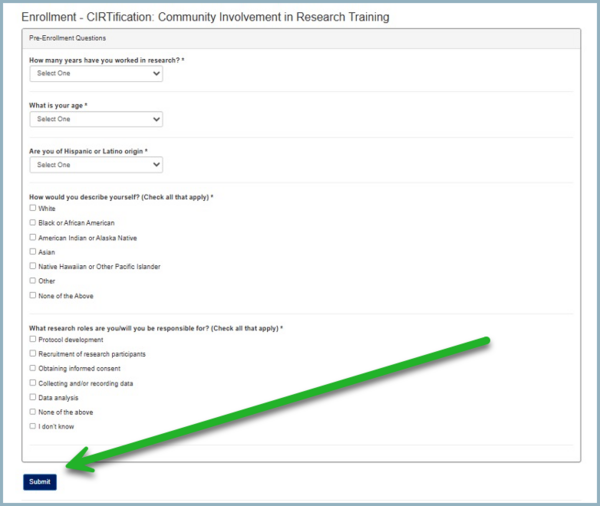Image resolution: width=600 pixels, height=506 pixels.
Task: Open the Hispanic or Latino origin dropdown
Action: [x=96, y=165]
